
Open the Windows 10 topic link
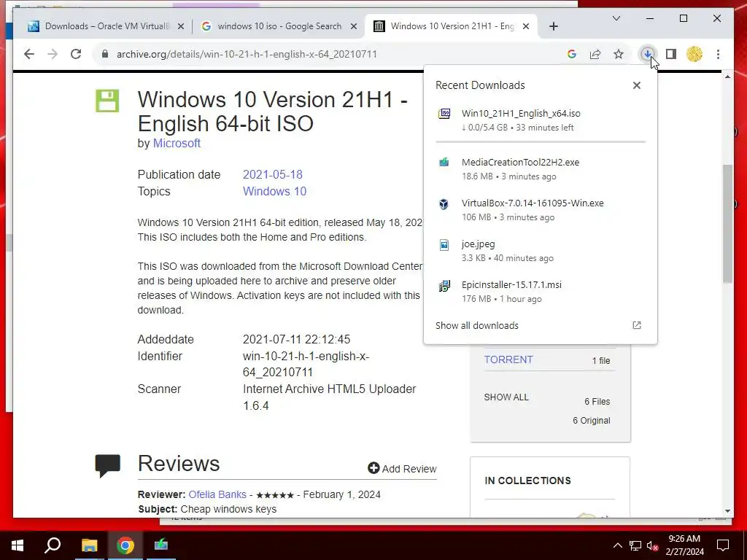[x=274, y=192]
